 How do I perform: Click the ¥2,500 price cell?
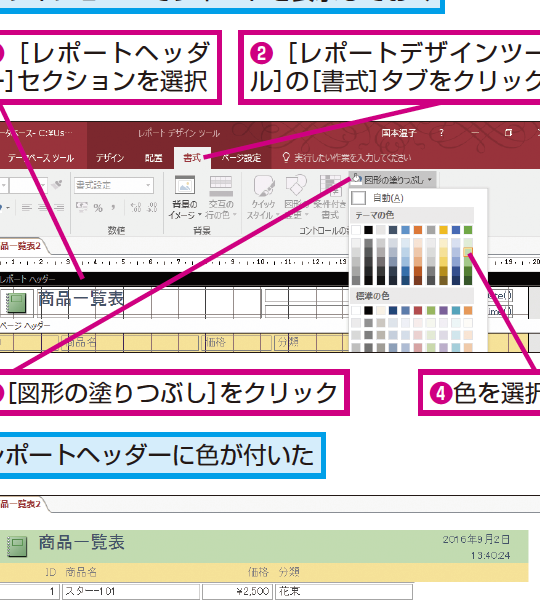pyautogui.click(x=237, y=591)
